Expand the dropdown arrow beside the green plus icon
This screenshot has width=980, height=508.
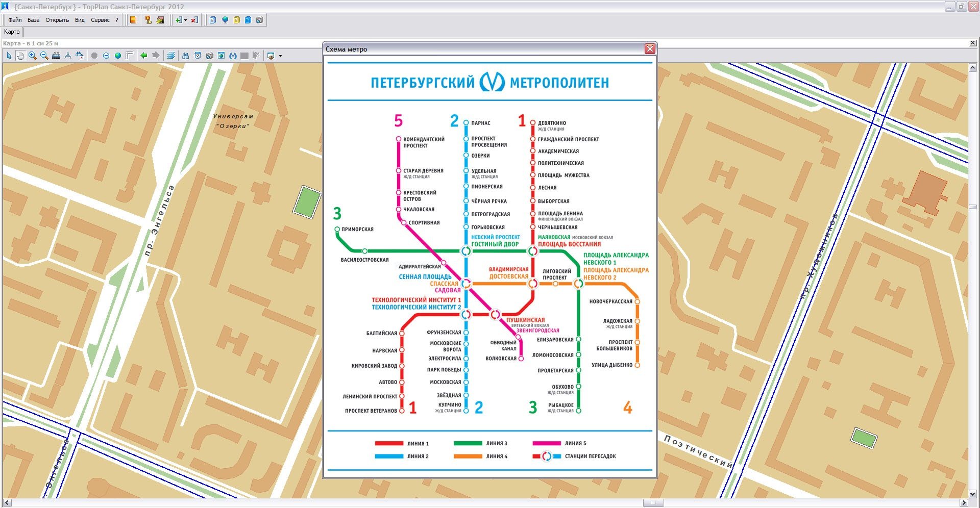(x=185, y=20)
